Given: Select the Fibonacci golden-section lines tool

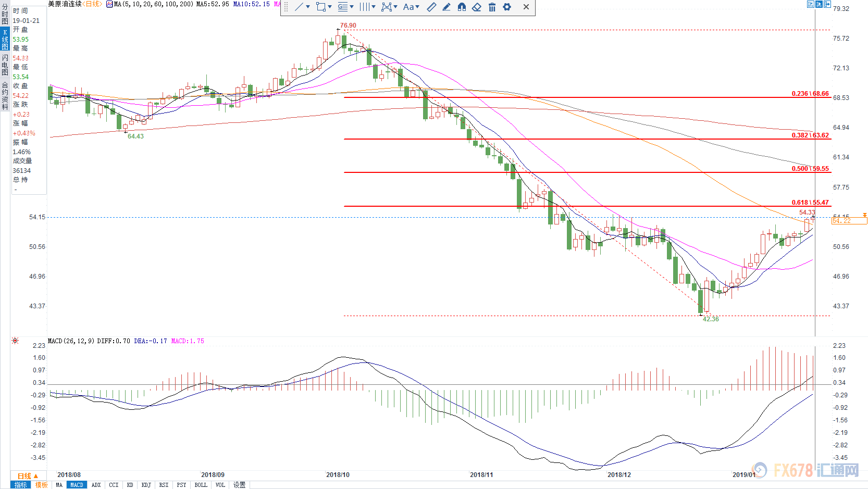Looking at the screenshot, I should click(x=343, y=7).
